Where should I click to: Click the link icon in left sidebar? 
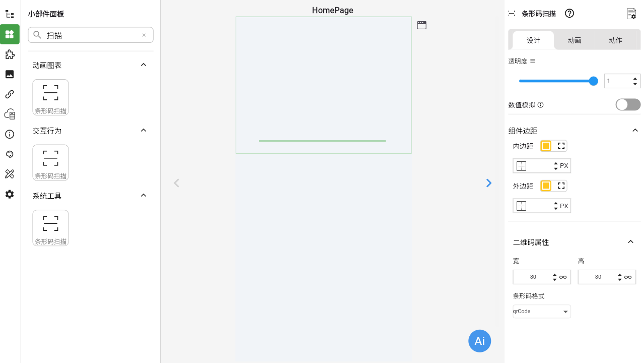(x=10, y=94)
